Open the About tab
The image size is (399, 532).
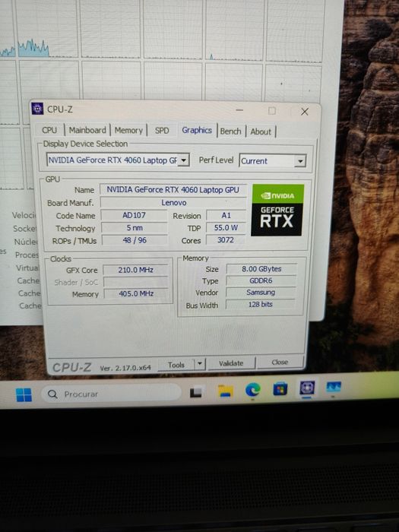pyautogui.click(x=261, y=131)
